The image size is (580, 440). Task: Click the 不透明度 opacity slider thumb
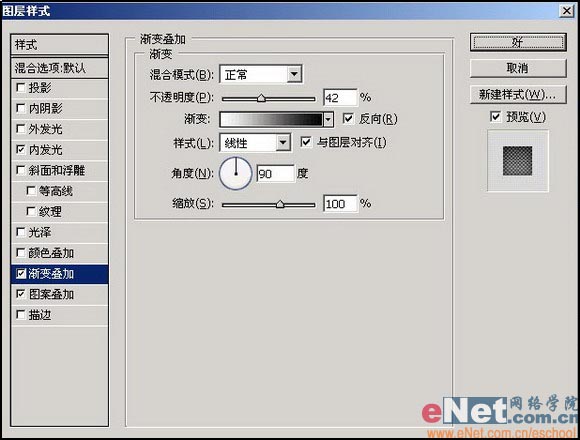(261, 98)
